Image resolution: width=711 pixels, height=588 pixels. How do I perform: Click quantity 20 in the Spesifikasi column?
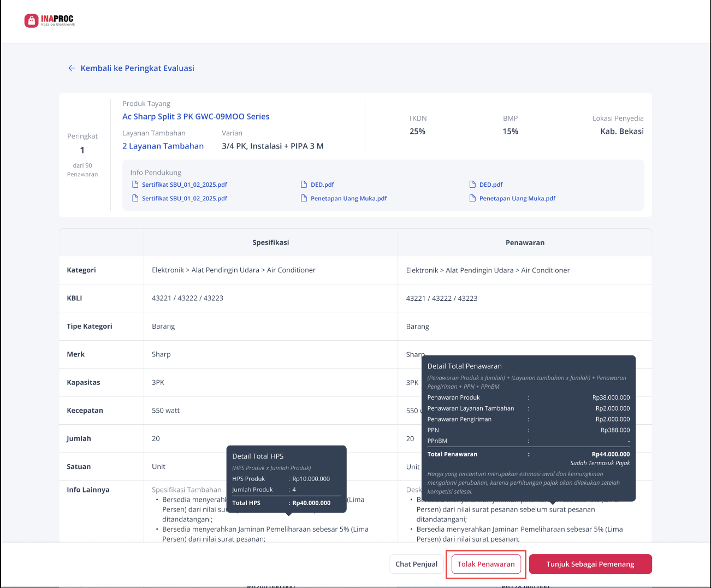click(x=156, y=438)
